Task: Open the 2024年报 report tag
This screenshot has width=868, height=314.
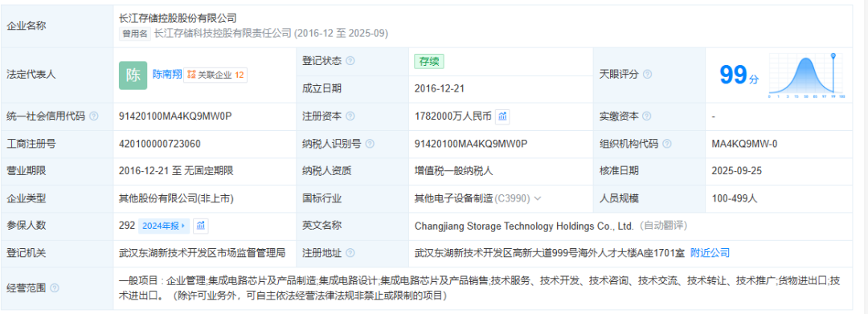Action: 164,226
